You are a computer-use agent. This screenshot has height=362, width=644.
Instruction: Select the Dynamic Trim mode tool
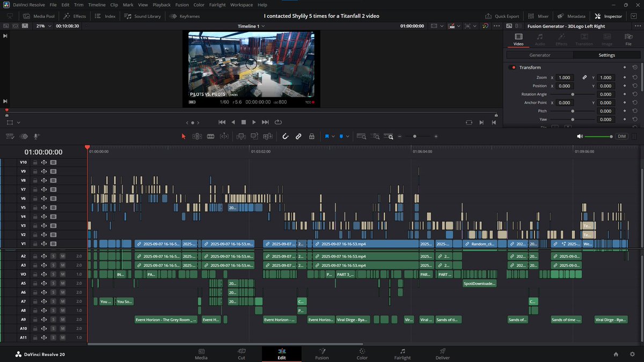pyautogui.click(x=210, y=136)
